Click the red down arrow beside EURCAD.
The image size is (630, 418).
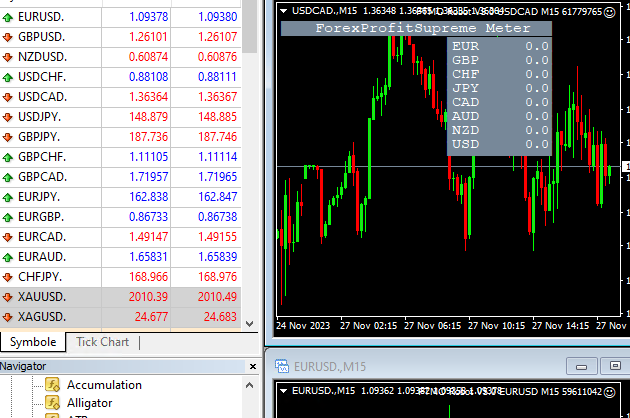click(x=8, y=237)
